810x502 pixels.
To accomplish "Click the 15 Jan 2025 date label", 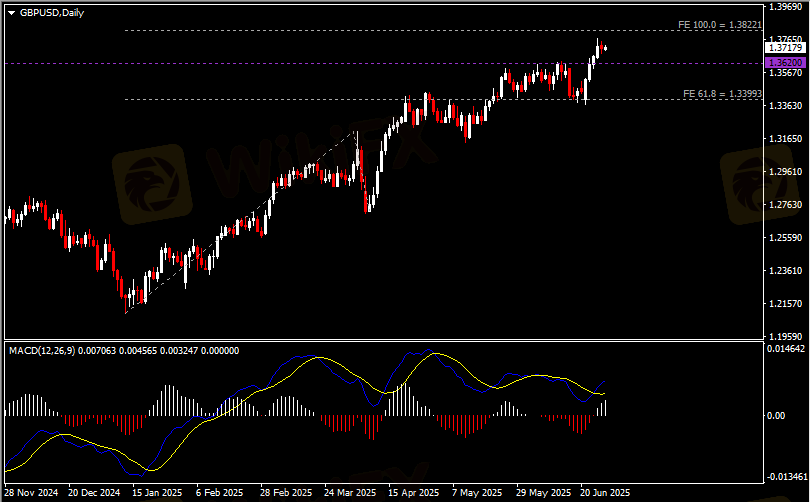I will coord(155,493).
